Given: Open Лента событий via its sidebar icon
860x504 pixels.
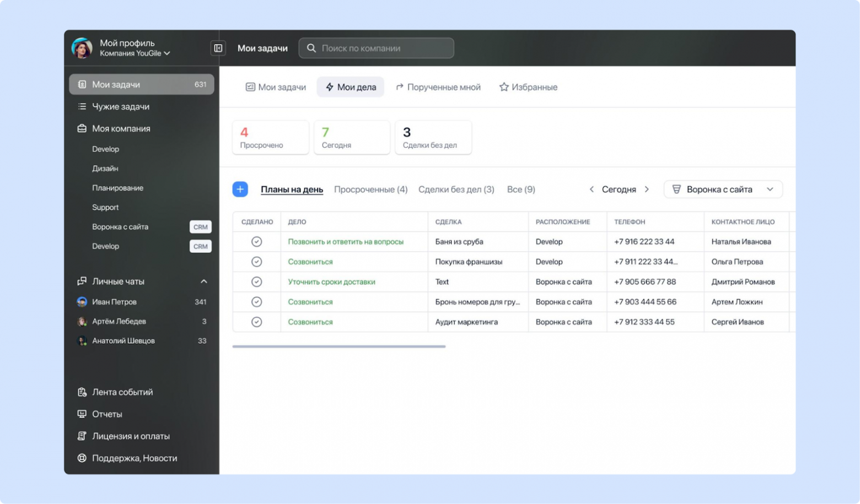Looking at the screenshot, I should pyautogui.click(x=82, y=392).
